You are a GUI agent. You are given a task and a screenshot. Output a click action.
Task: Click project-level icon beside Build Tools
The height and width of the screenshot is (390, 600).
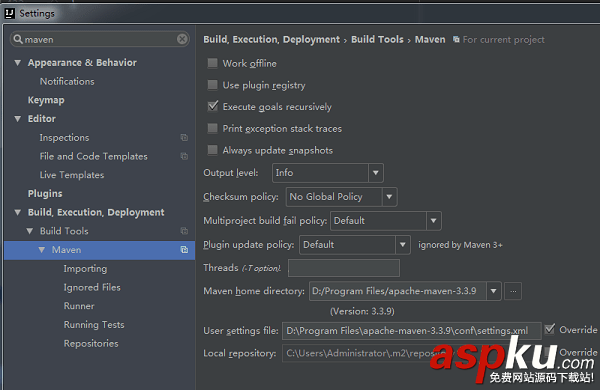[184, 231]
